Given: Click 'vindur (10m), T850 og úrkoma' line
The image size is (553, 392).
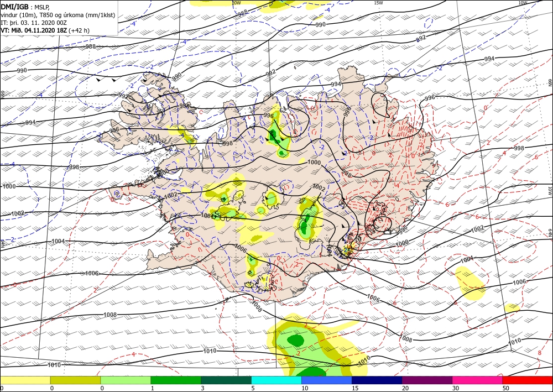Looking at the screenshot, I should tap(58, 15).
